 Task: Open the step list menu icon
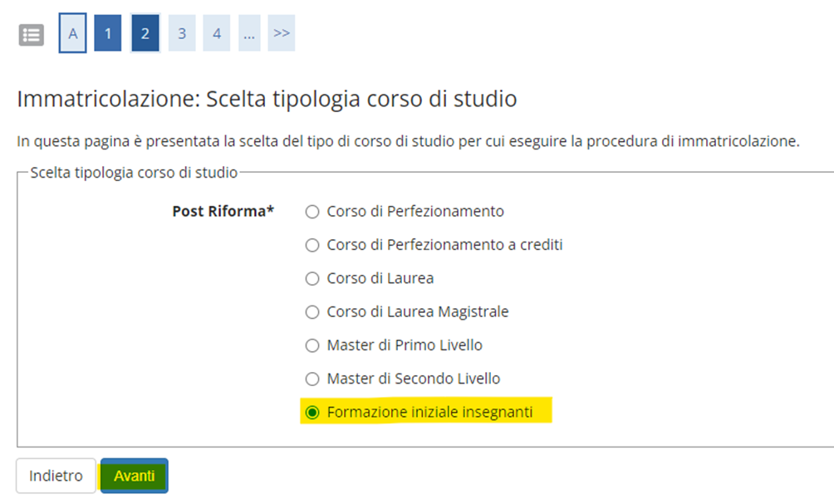click(32, 35)
